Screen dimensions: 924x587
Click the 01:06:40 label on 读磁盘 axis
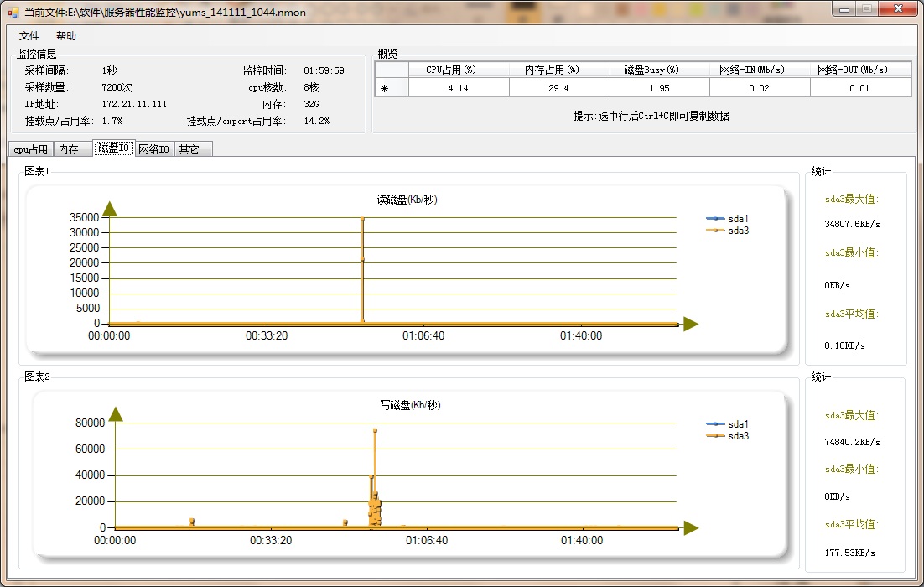point(423,336)
